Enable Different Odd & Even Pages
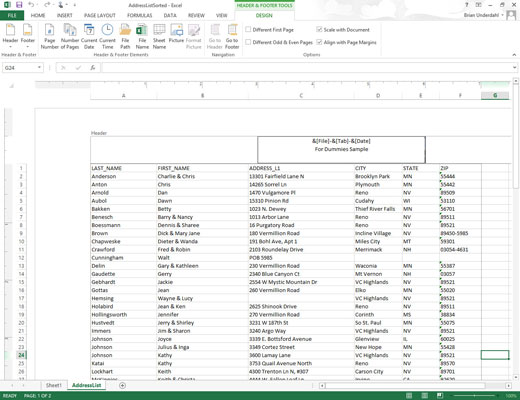The image size is (520, 400). pyautogui.click(x=248, y=42)
